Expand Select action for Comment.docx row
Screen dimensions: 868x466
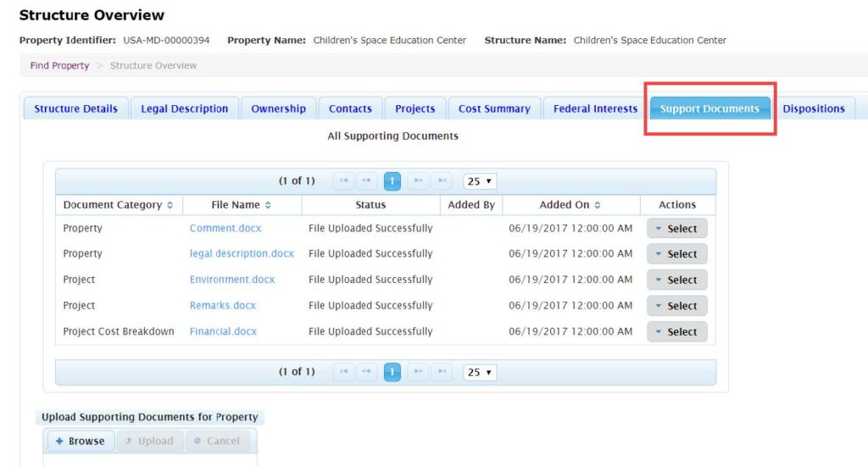click(676, 229)
